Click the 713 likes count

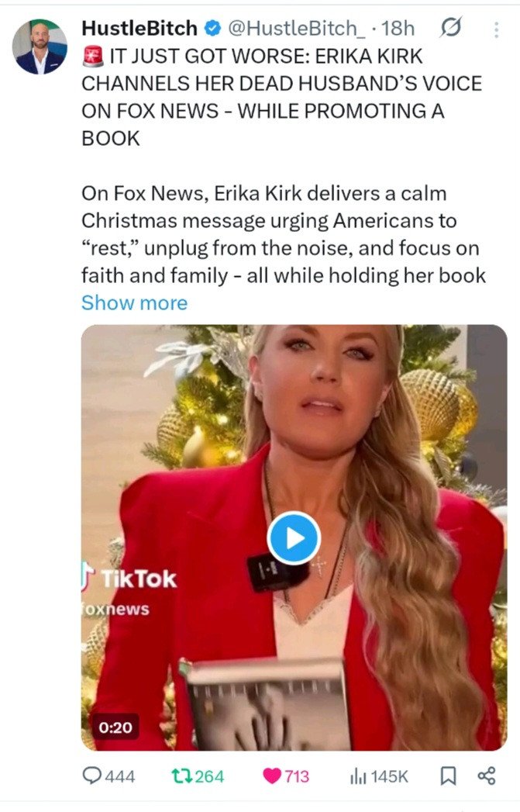(x=297, y=776)
